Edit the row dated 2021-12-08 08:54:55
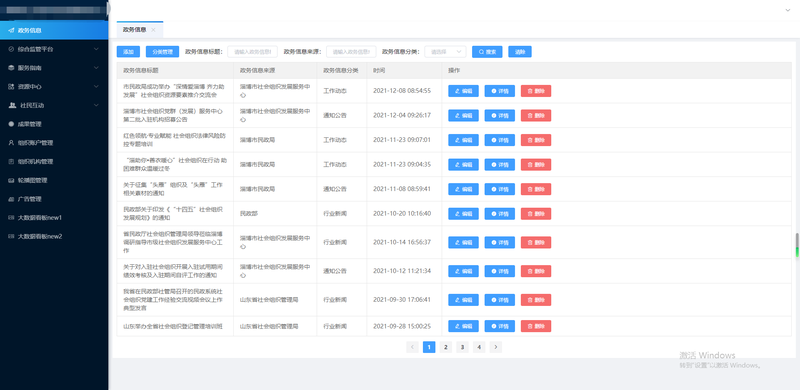The image size is (800, 390). tap(463, 91)
